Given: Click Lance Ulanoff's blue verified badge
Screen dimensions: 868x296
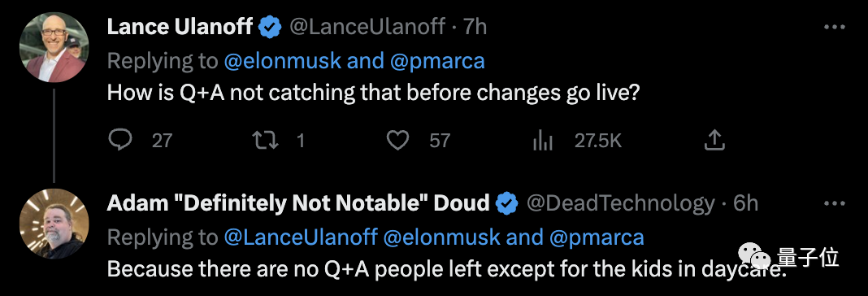Looking at the screenshot, I should click(x=271, y=27).
